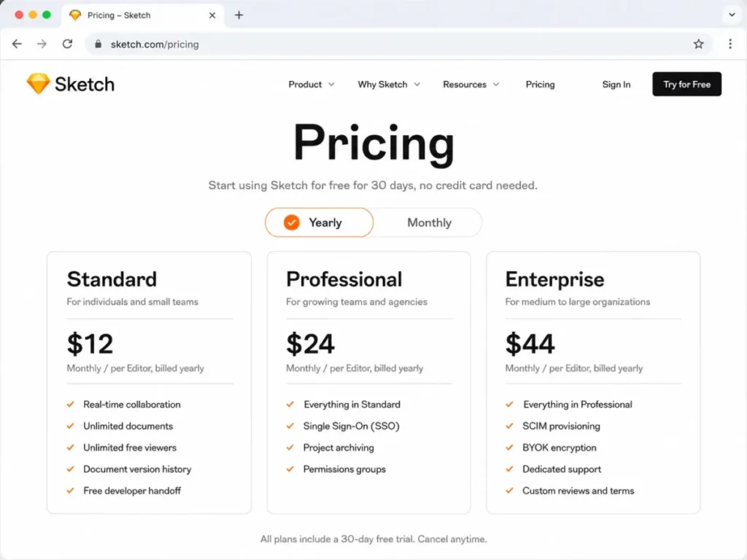The height and width of the screenshot is (560, 747).
Task: Click the checkmark beside Dedicated support
Action: click(509, 469)
